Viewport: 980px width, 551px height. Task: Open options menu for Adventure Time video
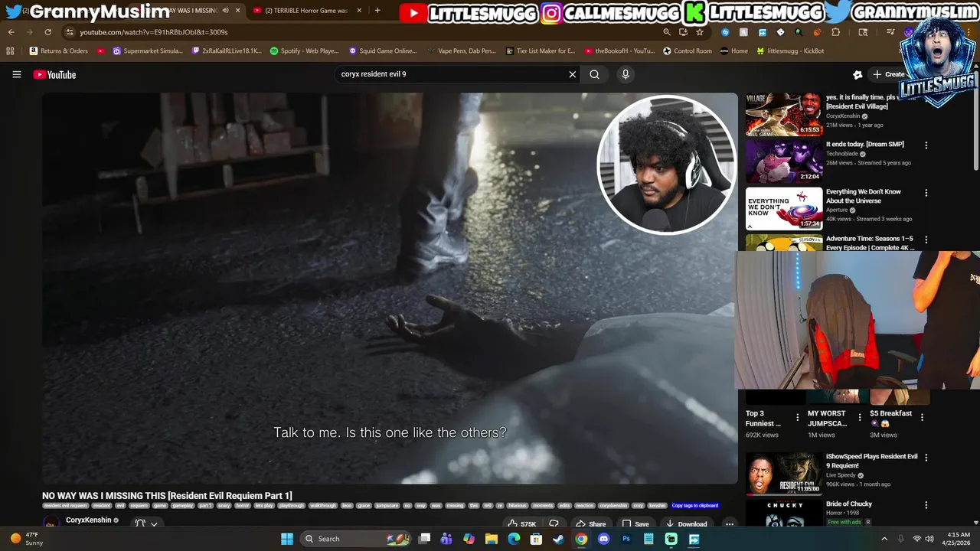[x=926, y=240]
